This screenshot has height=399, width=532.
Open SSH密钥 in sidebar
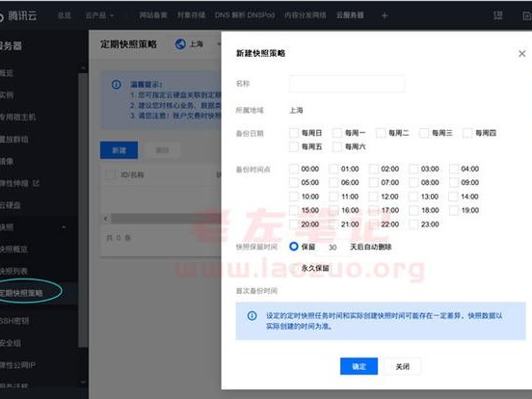(14, 321)
